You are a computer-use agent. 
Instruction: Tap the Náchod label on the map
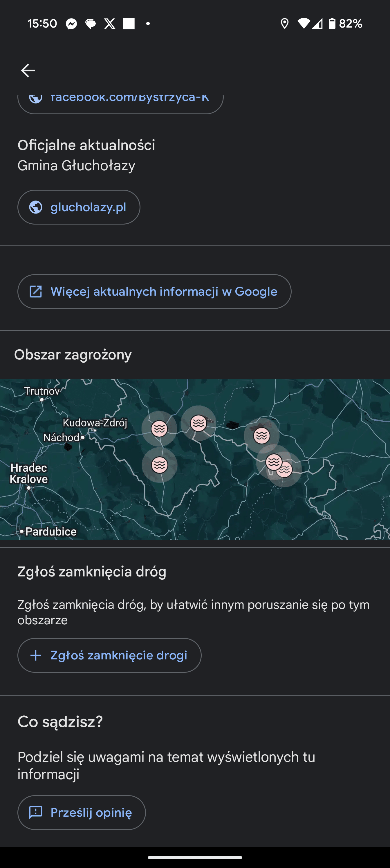61,438
